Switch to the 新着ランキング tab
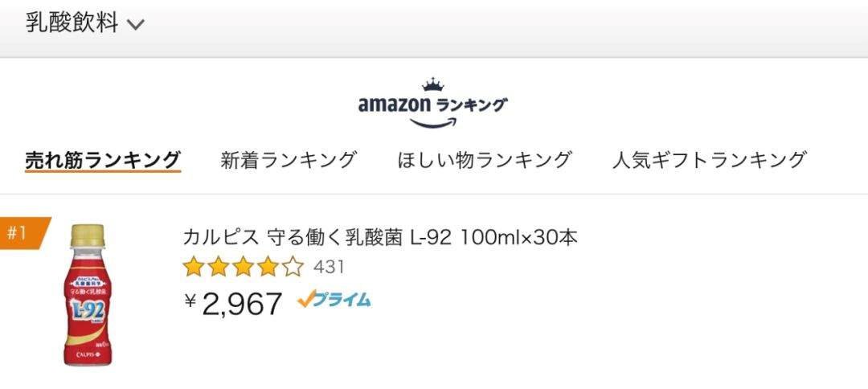 tap(289, 159)
